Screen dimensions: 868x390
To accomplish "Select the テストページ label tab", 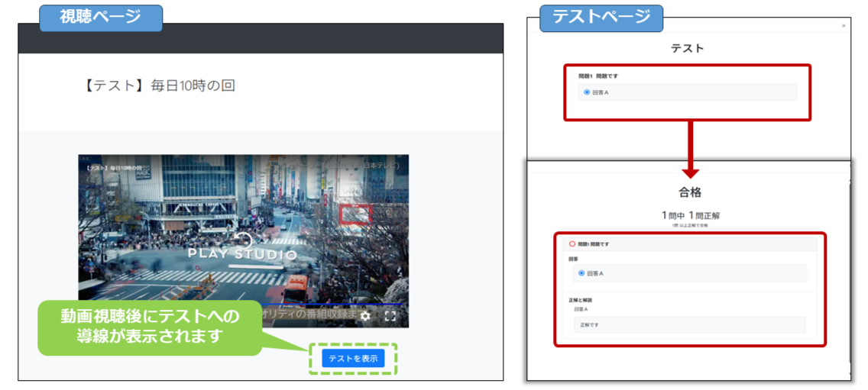I will click(x=601, y=18).
